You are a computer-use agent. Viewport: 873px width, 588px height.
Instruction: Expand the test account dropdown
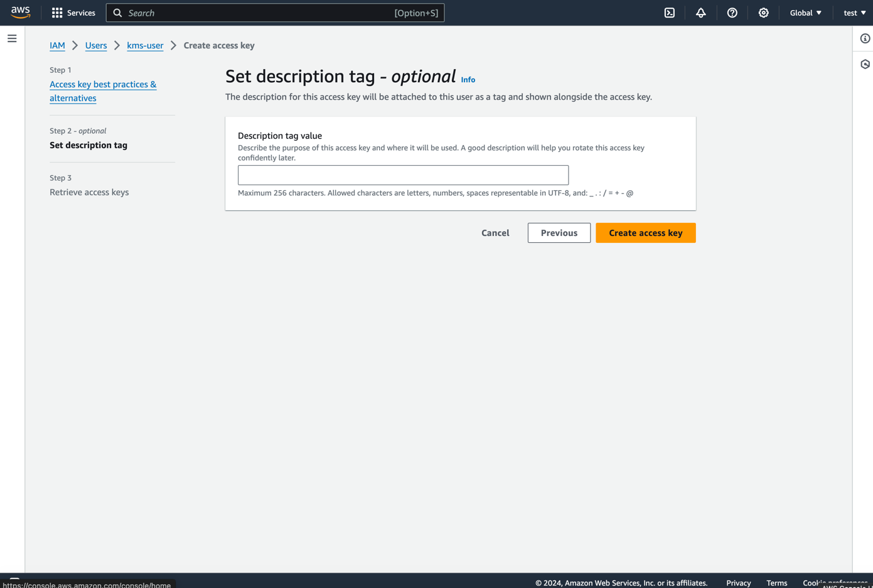[855, 13]
